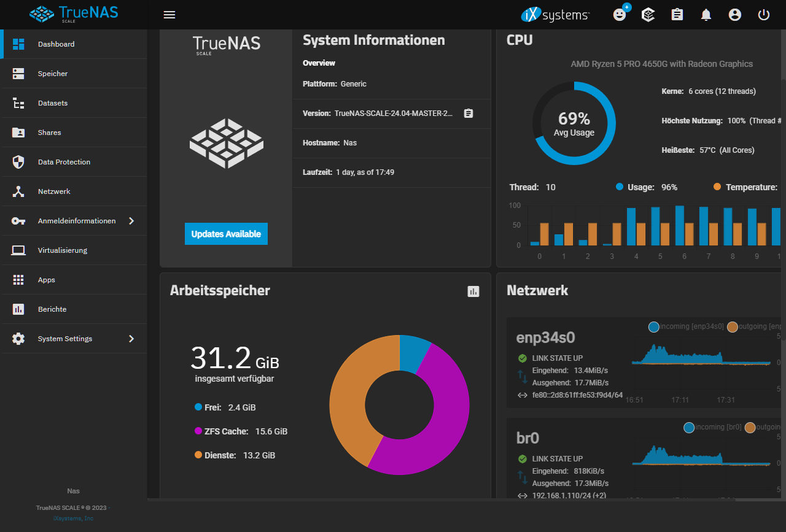This screenshot has height=532, width=786.
Task: Click the iXsystems logo
Action: pyautogui.click(x=555, y=15)
